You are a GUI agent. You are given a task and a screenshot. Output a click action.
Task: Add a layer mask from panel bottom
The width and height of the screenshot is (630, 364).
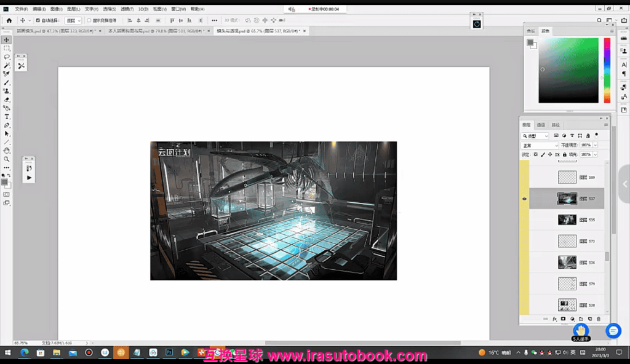563,318
